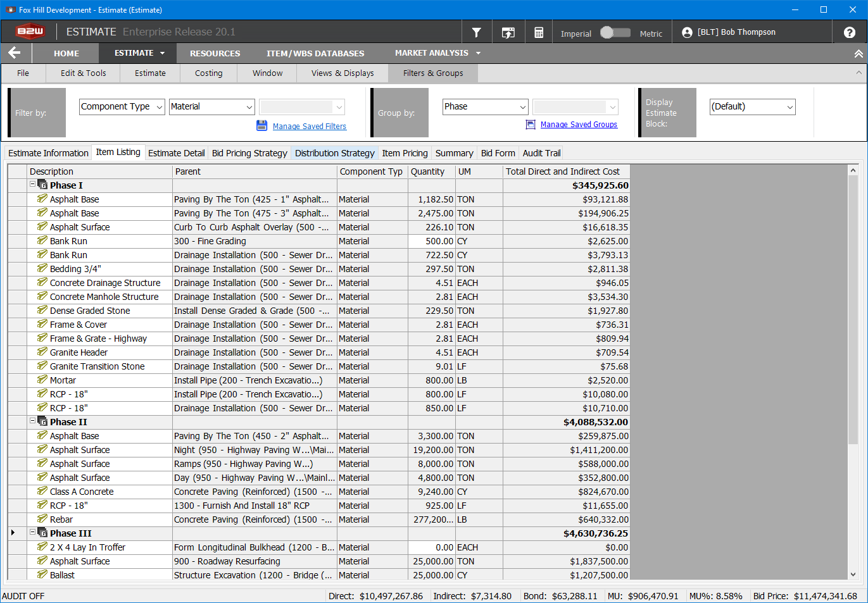Open the MARKET ANALYSIS dropdown arrow

click(478, 53)
